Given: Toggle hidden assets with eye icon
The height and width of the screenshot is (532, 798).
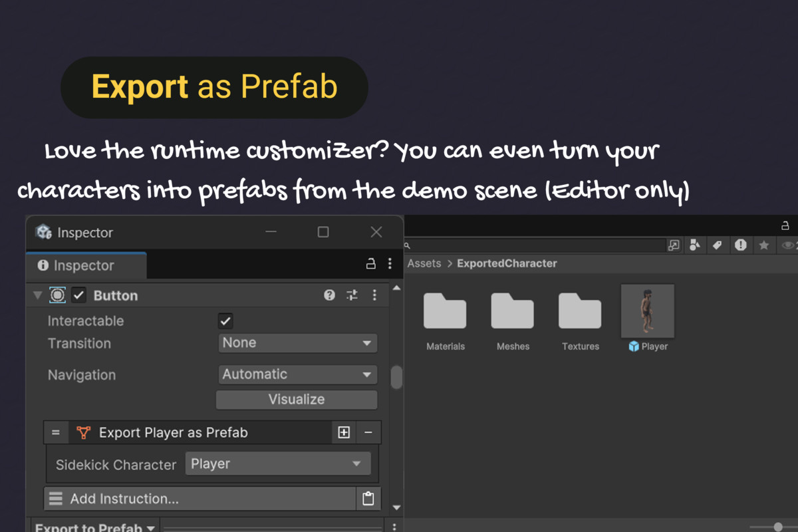Looking at the screenshot, I should click(x=787, y=245).
